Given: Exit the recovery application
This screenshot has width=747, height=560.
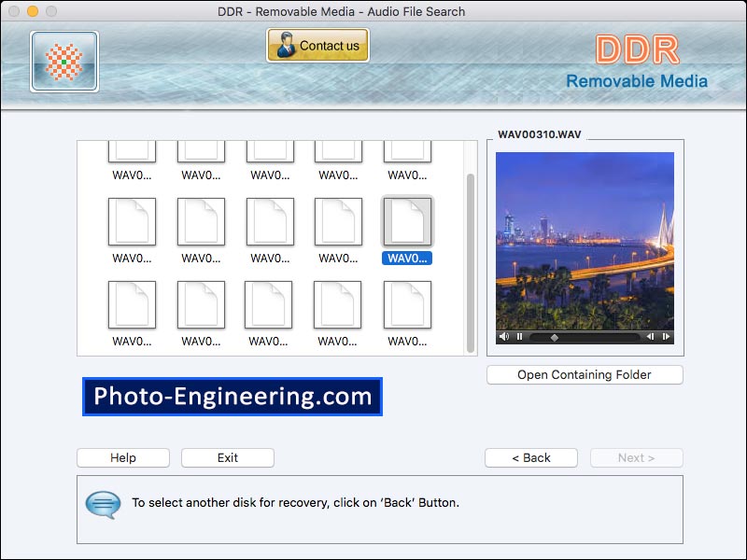Looking at the screenshot, I should click(x=227, y=458).
